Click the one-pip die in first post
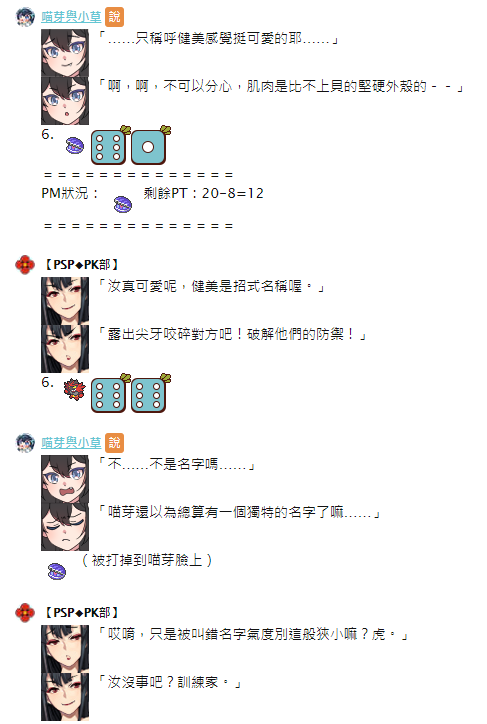487x724 pixels. (149, 146)
